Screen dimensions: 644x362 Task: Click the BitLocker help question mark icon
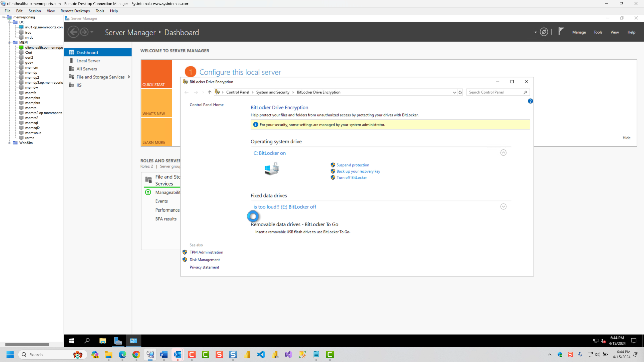[x=530, y=101]
